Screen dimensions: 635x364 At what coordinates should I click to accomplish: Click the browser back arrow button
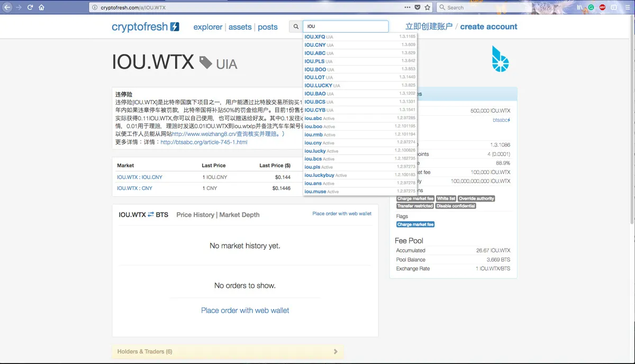click(x=7, y=7)
